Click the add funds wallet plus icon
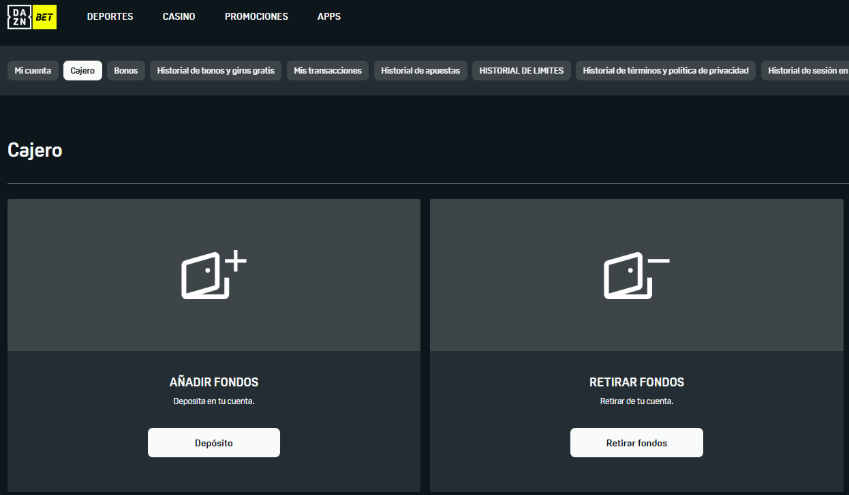This screenshot has width=849, height=495. (x=214, y=275)
